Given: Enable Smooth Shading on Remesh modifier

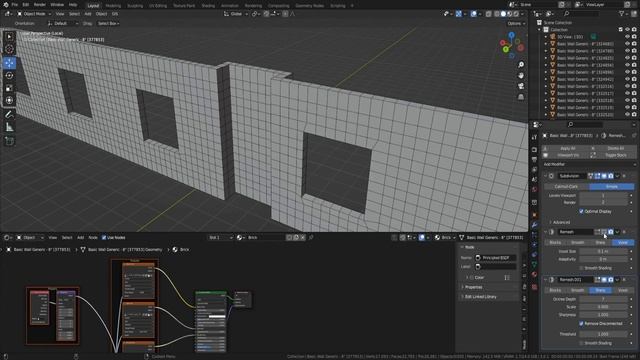Looking at the screenshot, I should [x=581, y=268].
